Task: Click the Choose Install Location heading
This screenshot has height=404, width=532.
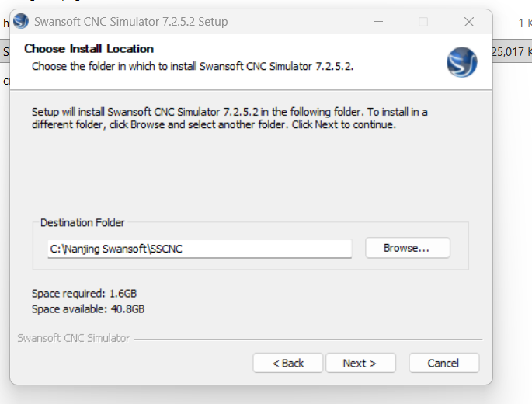Action: tap(89, 49)
